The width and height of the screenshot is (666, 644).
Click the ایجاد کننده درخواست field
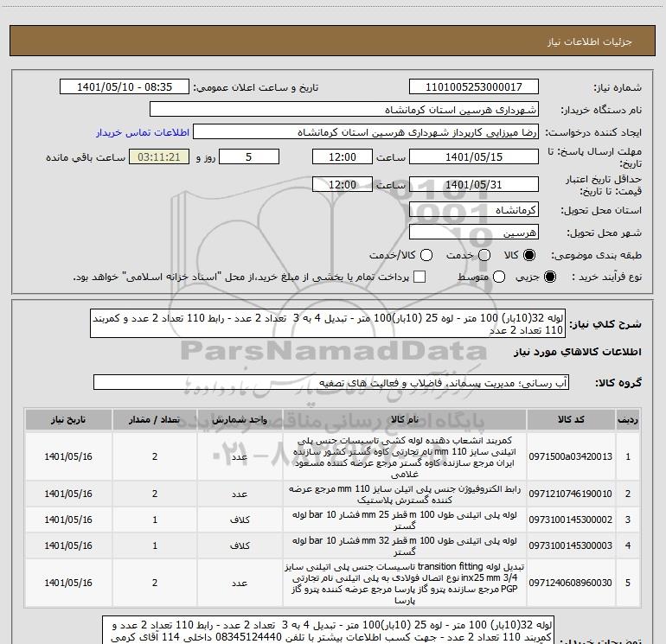pos(366,131)
